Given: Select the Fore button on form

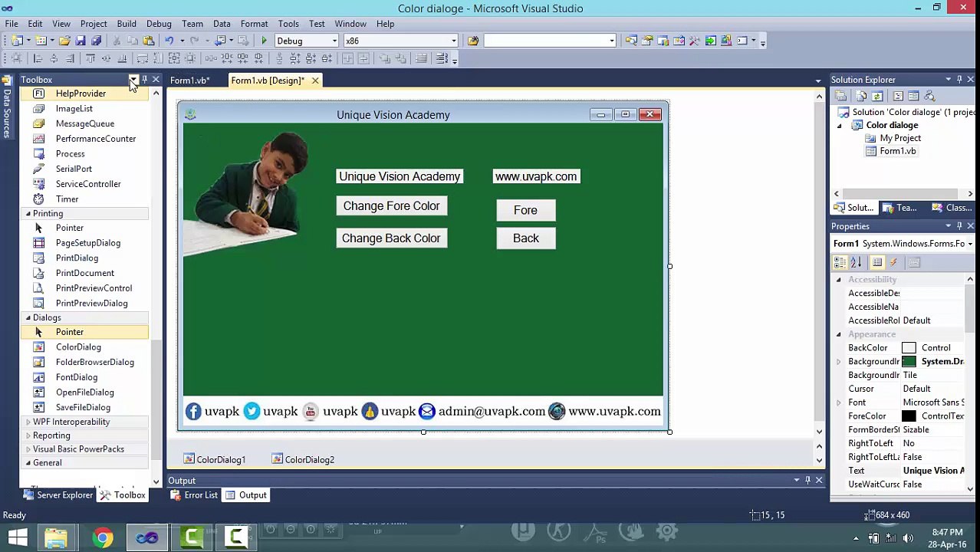Looking at the screenshot, I should 526,210.
